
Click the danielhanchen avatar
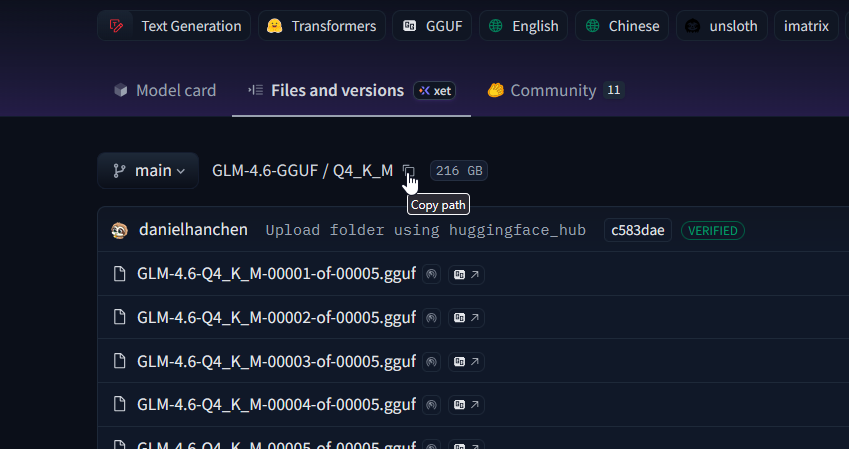[119, 230]
